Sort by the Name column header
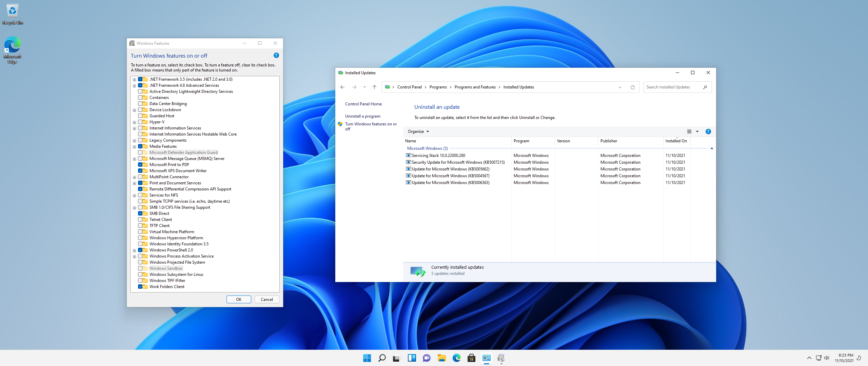 (457, 141)
